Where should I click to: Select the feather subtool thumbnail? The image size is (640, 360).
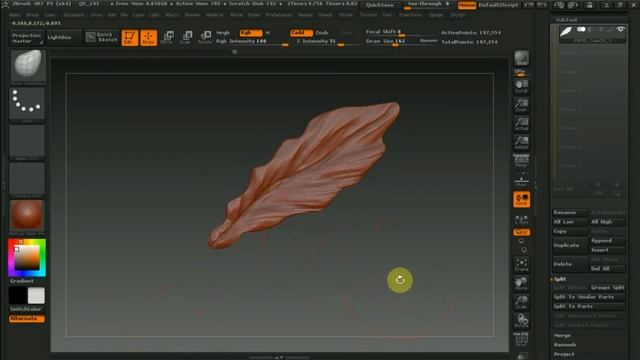[566, 31]
